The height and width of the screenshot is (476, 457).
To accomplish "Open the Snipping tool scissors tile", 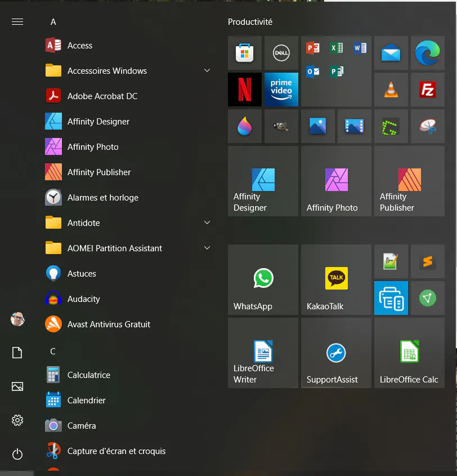I will tap(428, 126).
